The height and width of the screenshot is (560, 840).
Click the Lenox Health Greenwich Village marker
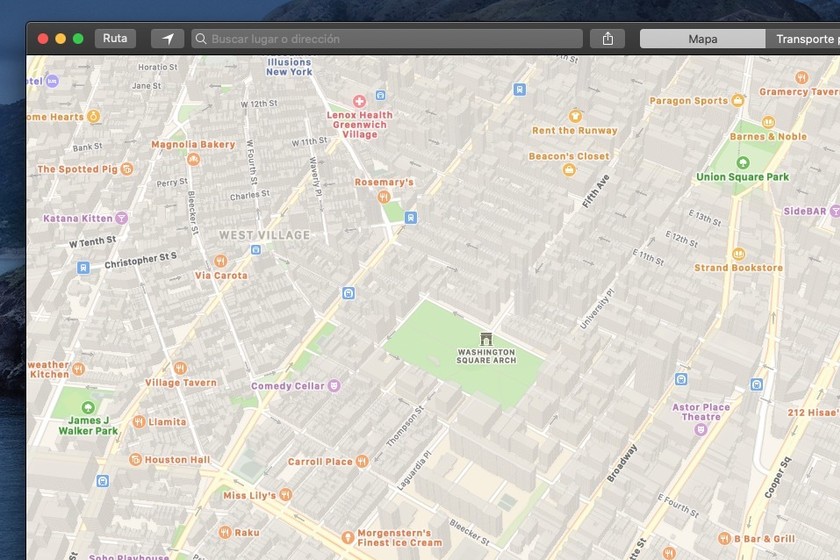(x=360, y=101)
